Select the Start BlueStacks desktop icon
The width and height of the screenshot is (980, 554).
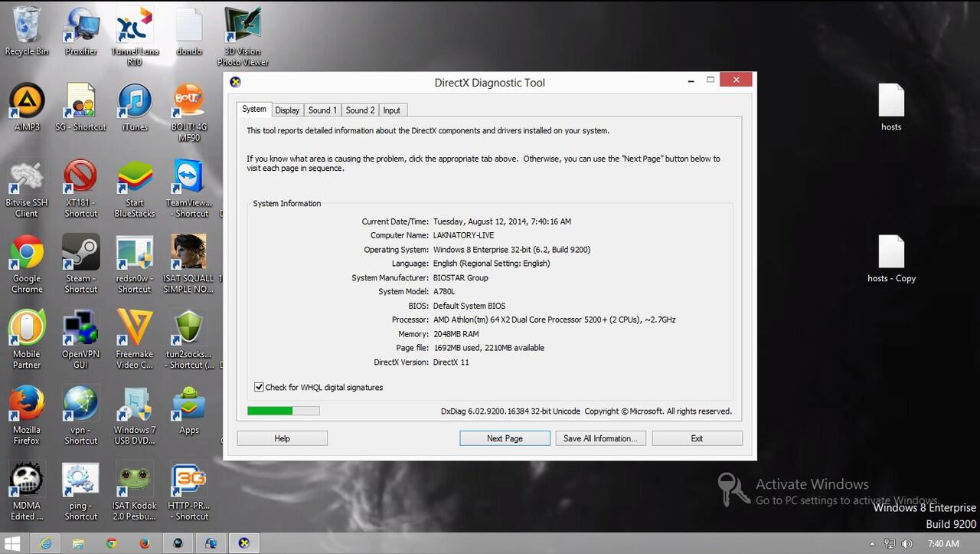135,188
